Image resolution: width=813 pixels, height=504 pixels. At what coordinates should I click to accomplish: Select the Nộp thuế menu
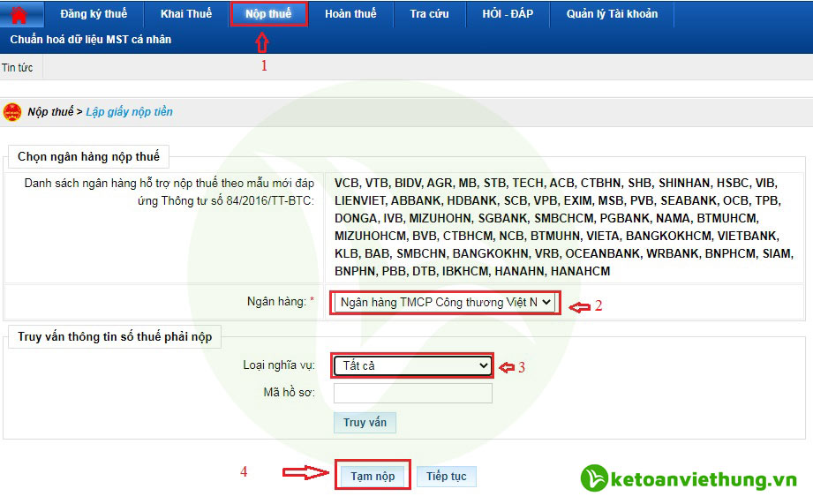268,14
